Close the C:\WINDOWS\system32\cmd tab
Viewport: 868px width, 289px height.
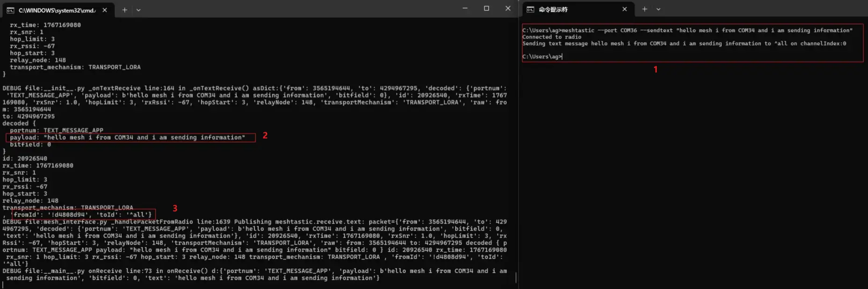pos(105,10)
